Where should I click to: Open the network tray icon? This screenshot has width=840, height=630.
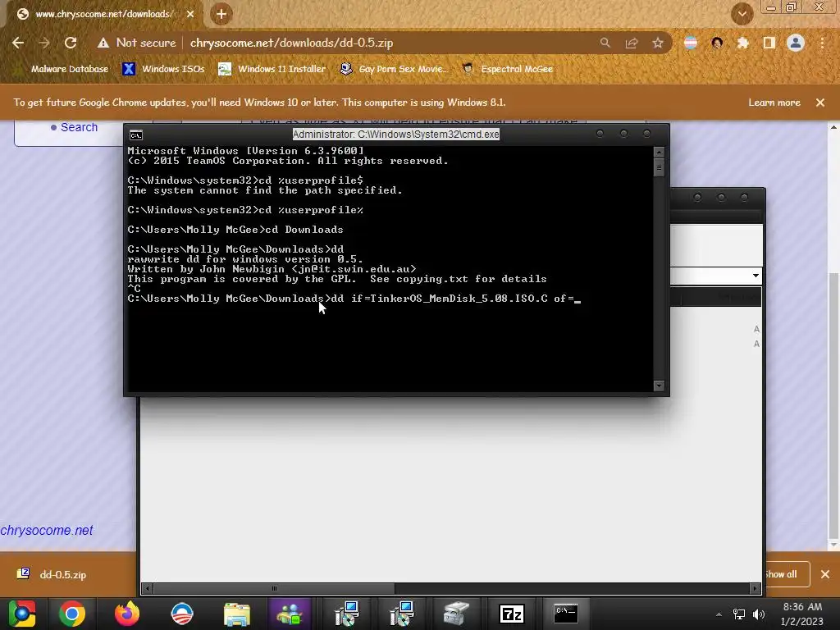pos(739,614)
